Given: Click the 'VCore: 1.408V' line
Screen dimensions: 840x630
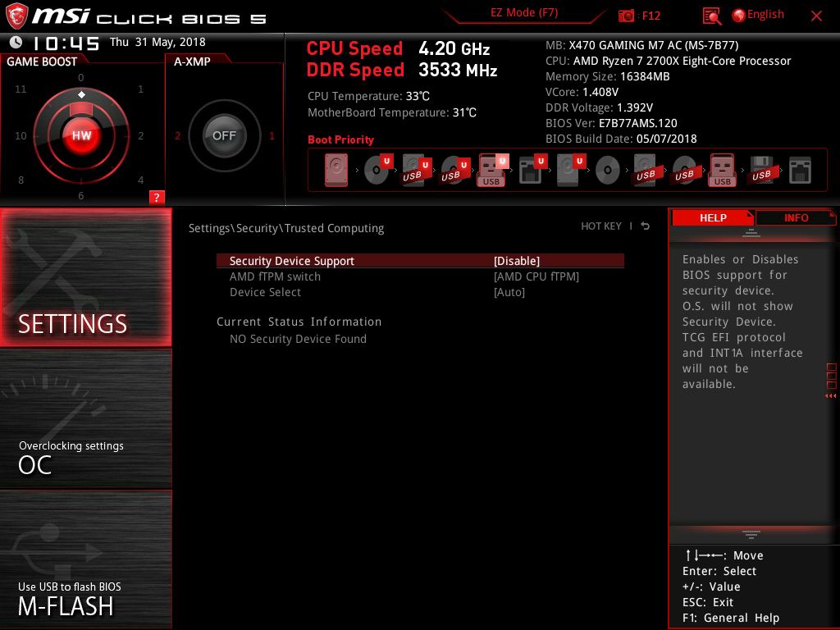Looking at the screenshot, I should coord(582,92).
